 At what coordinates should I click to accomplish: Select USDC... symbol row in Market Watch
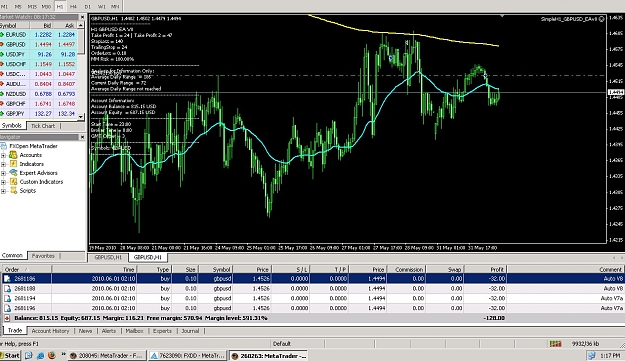coord(39,74)
